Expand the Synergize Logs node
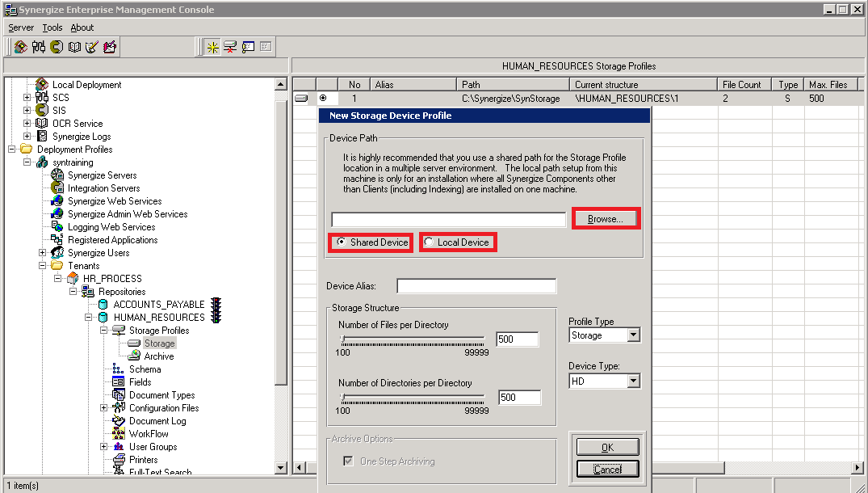868x493 pixels. pyautogui.click(x=27, y=137)
